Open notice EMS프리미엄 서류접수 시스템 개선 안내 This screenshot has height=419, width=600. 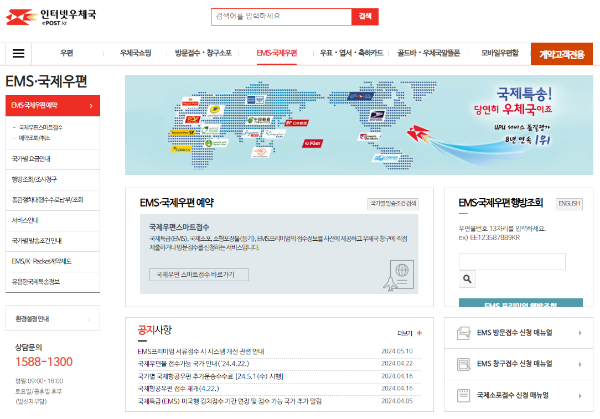pyautogui.click(x=201, y=351)
